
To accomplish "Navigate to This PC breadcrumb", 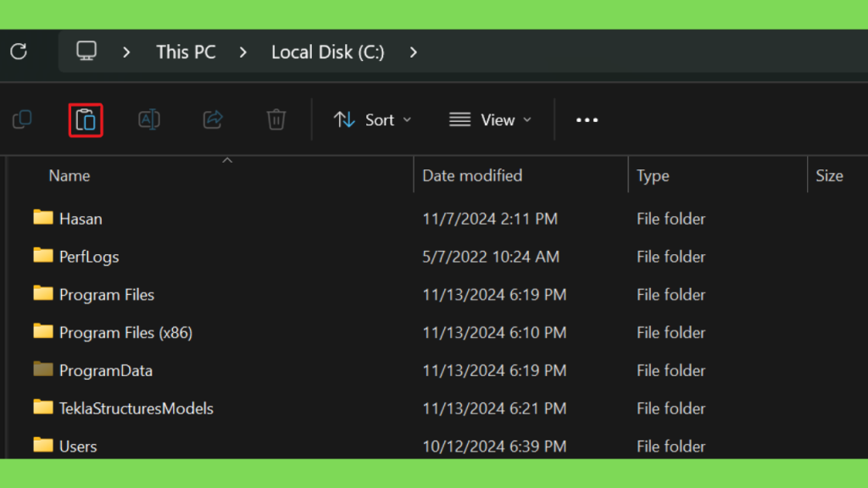I will (186, 53).
